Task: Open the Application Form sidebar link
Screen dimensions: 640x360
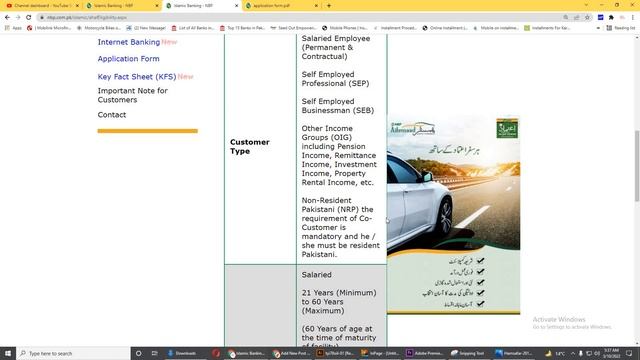Action: click(x=129, y=59)
